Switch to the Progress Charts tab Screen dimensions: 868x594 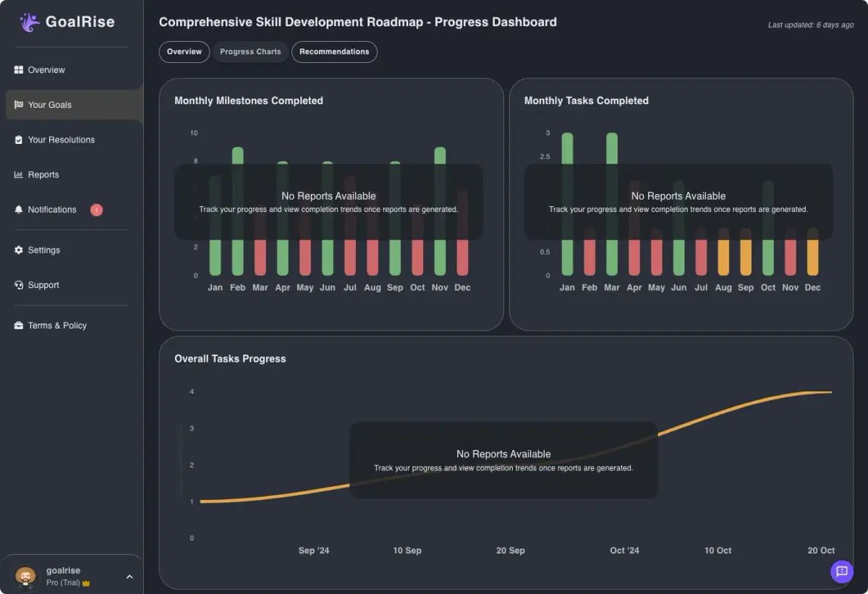(250, 52)
